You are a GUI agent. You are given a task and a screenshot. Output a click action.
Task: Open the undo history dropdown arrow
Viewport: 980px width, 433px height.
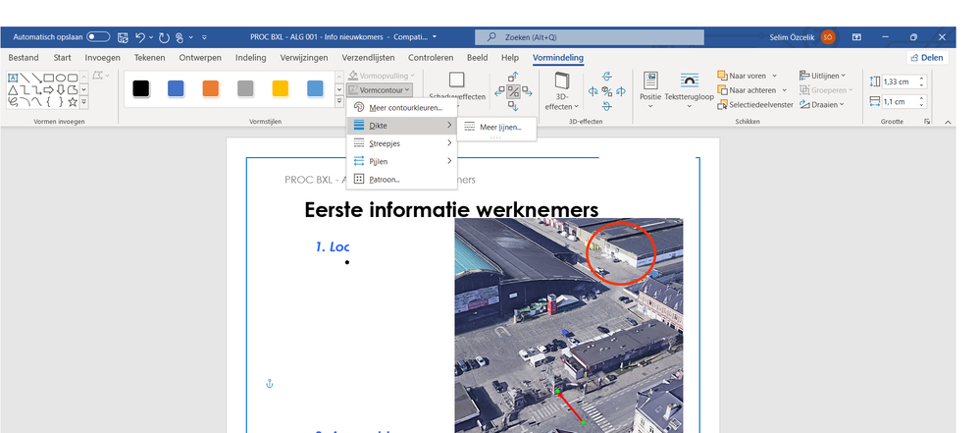[x=151, y=37]
